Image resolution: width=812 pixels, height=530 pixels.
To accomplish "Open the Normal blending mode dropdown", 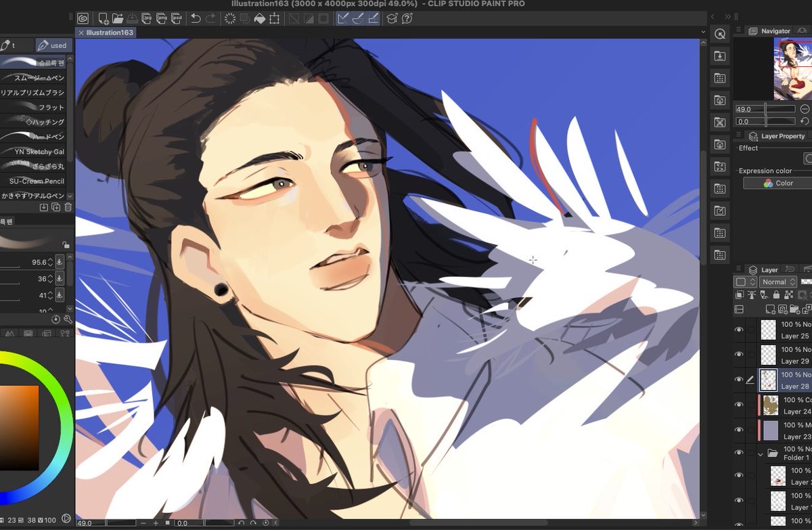I will click(778, 282).
